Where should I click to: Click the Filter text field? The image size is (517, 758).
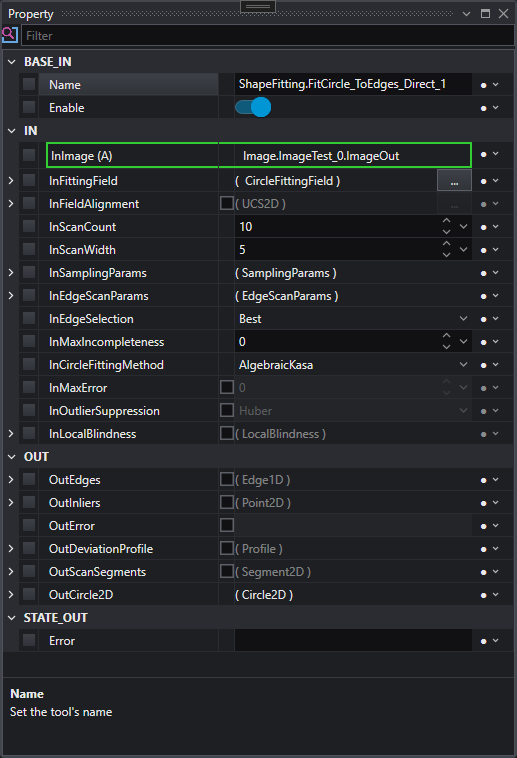pos(267,36)
